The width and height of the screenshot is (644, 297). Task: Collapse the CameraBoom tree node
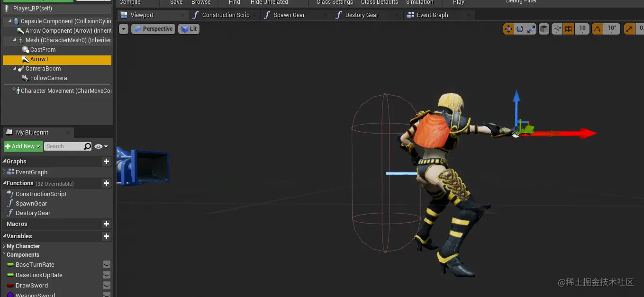14,69
